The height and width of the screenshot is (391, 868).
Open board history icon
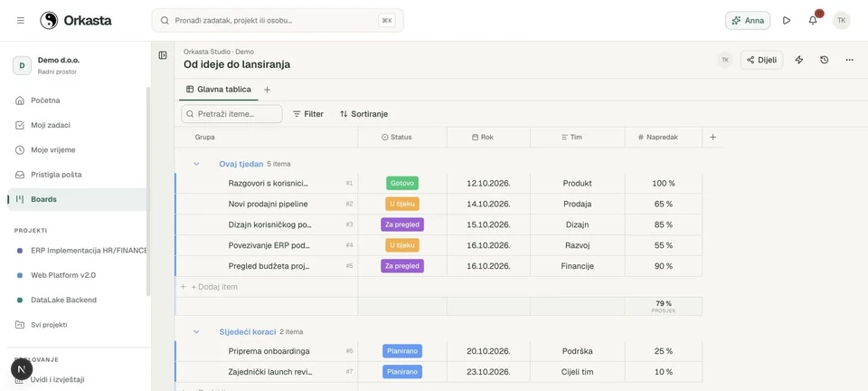coord(825,60)
